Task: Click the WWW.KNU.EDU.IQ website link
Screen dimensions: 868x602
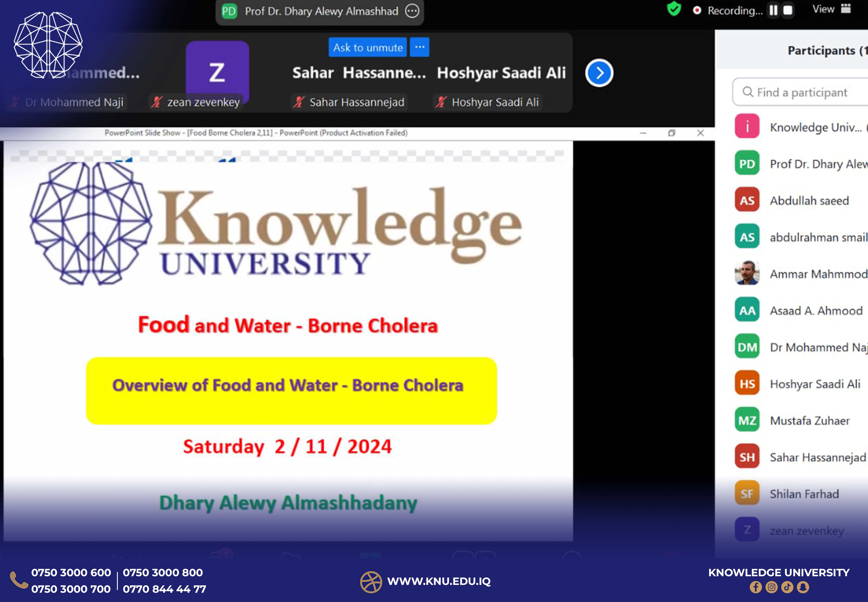Action: tap(439, 581)
